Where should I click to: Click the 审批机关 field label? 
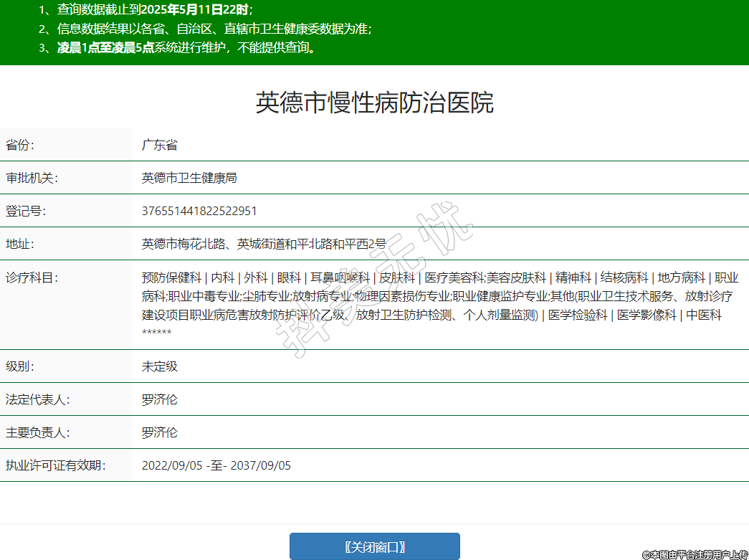pos(31,178)
